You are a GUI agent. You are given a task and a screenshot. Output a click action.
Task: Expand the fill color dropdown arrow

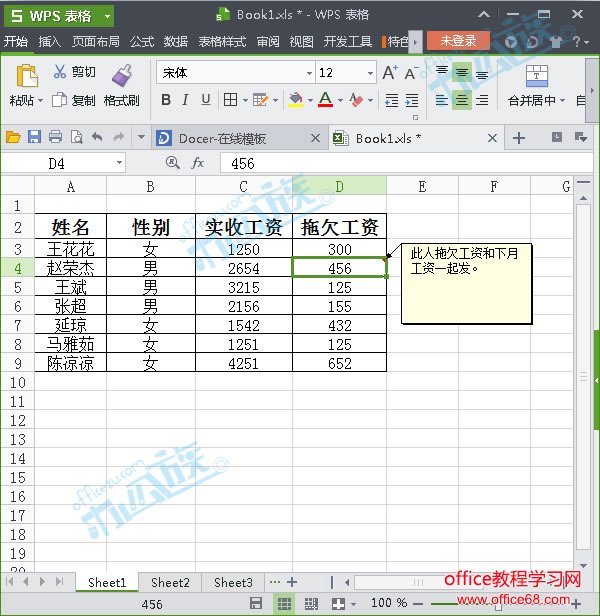pyautogui.click(x=310, y=100)
